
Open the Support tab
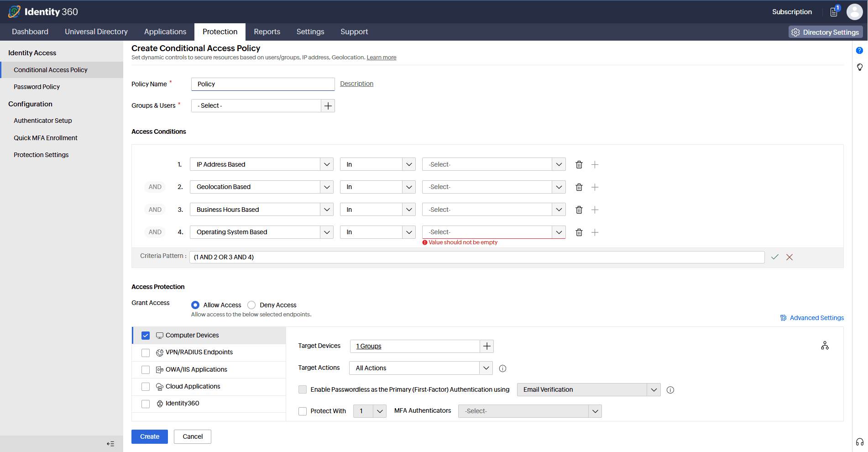(354, 32)
